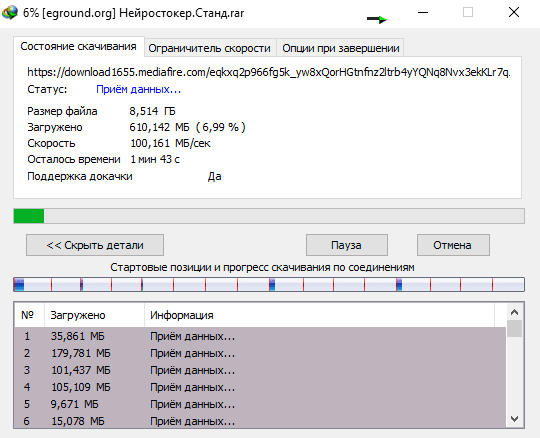
Task: Cancel the download with Отмена button
Action: point(453,245)
